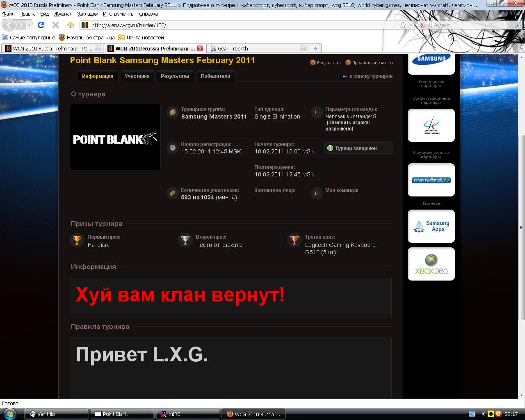Click the icon beside Турнирная группа

[x=173, y=112]
